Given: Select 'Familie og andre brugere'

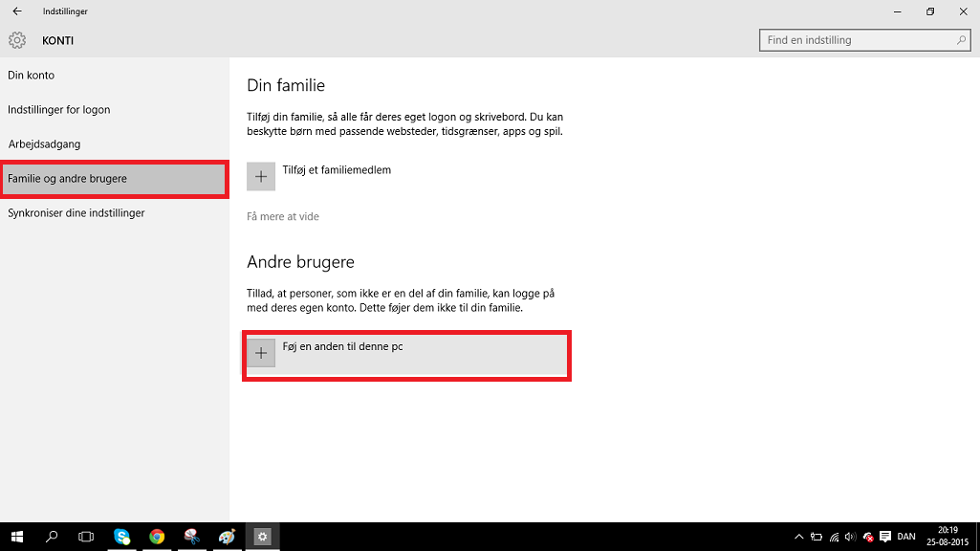Looking at the screenshot, I should (x=114, y=179).
